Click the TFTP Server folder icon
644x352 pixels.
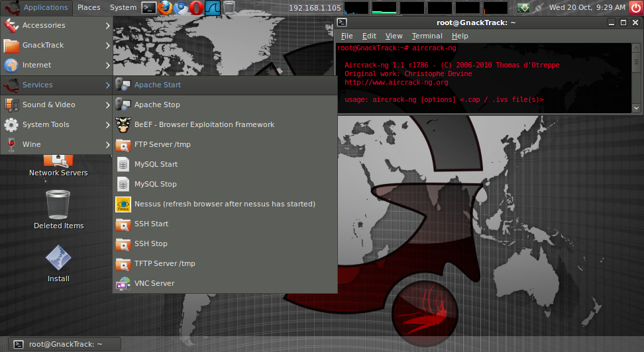tap(123, 263)
